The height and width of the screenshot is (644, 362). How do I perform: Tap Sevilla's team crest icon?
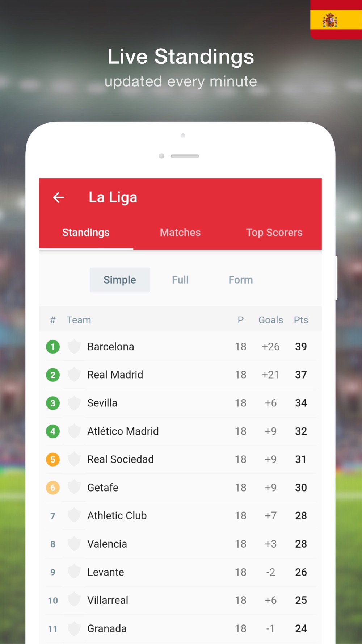pos(74,403)
